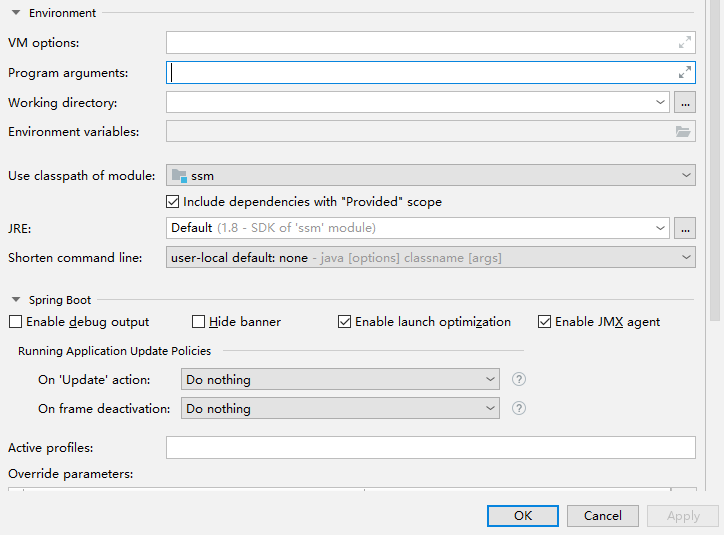Expand the Program arguments field editor
This screenshot has height=535, width=724.
pos(685,72)
